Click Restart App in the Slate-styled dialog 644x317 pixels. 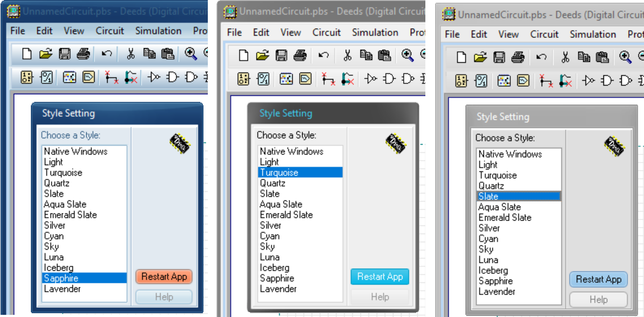[599, 280]
